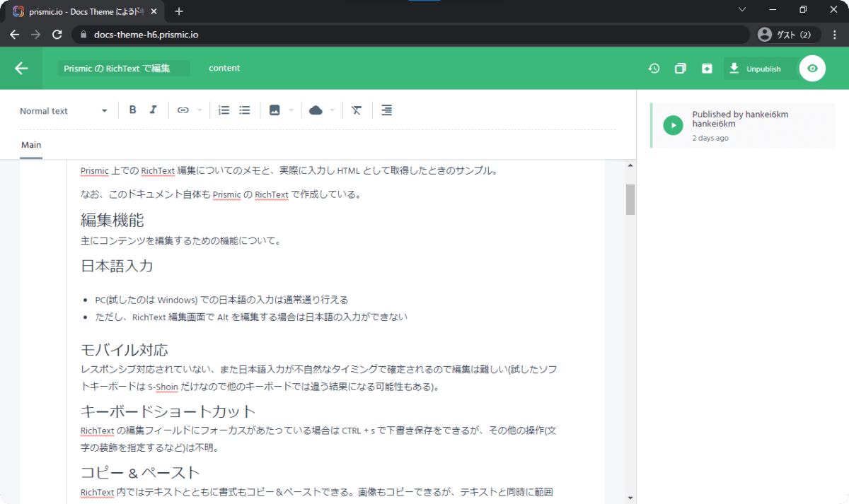Toggle the preview eye button
849x504 pixels.
point(812,69)
